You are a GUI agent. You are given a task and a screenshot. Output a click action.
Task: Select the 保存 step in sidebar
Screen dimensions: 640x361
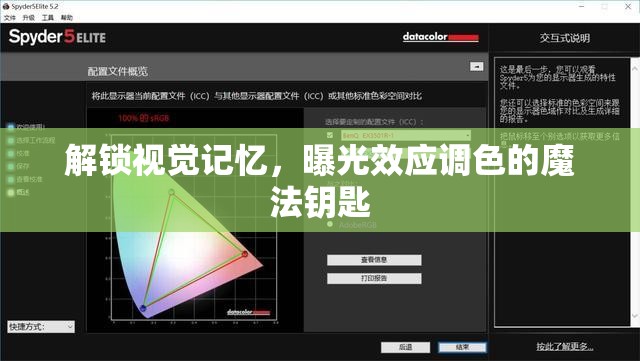pos(19,166)
